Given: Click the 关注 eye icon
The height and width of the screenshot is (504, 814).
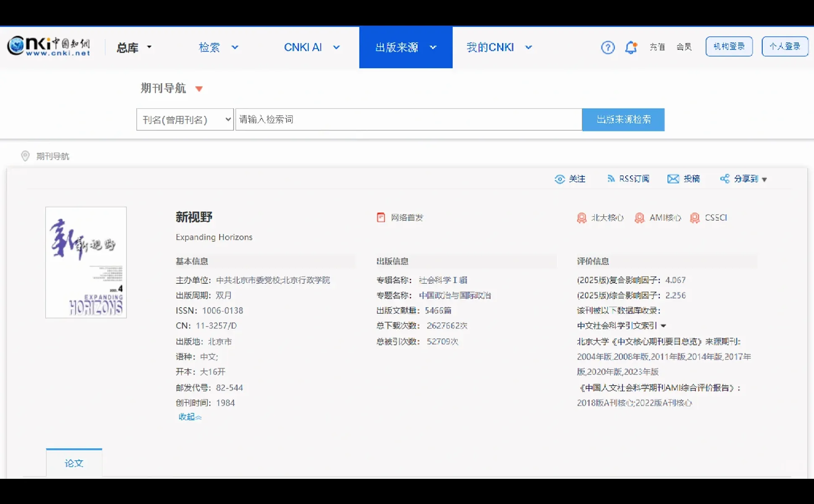Looking at the screenshot, I should tap(560, 179).
